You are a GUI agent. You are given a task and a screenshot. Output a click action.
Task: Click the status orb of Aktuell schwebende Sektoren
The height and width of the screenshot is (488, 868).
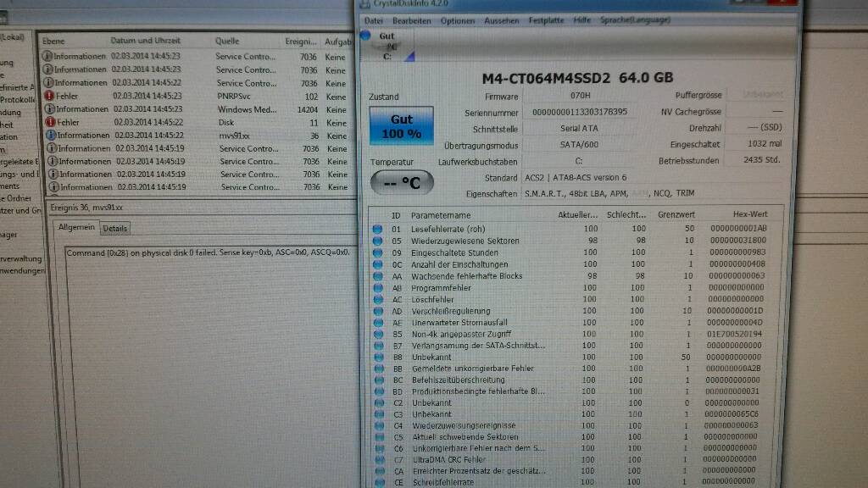coord(380,436)
